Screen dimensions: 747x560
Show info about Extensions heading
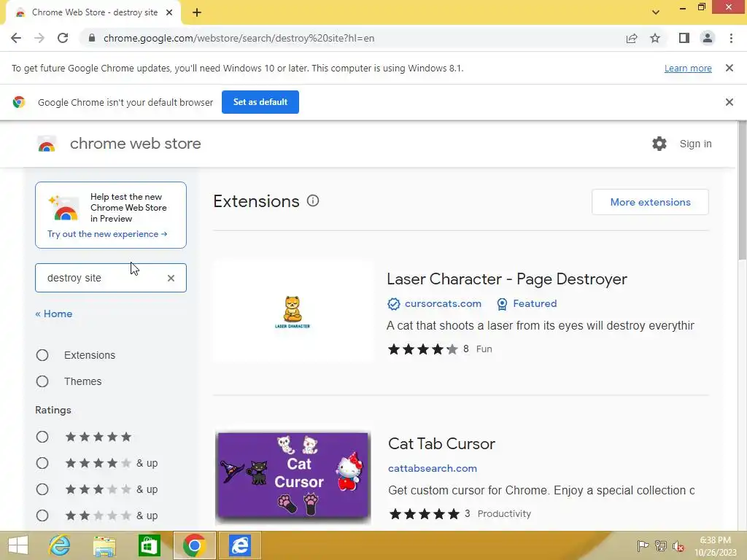pyautogui.click(x=313, y=201)
